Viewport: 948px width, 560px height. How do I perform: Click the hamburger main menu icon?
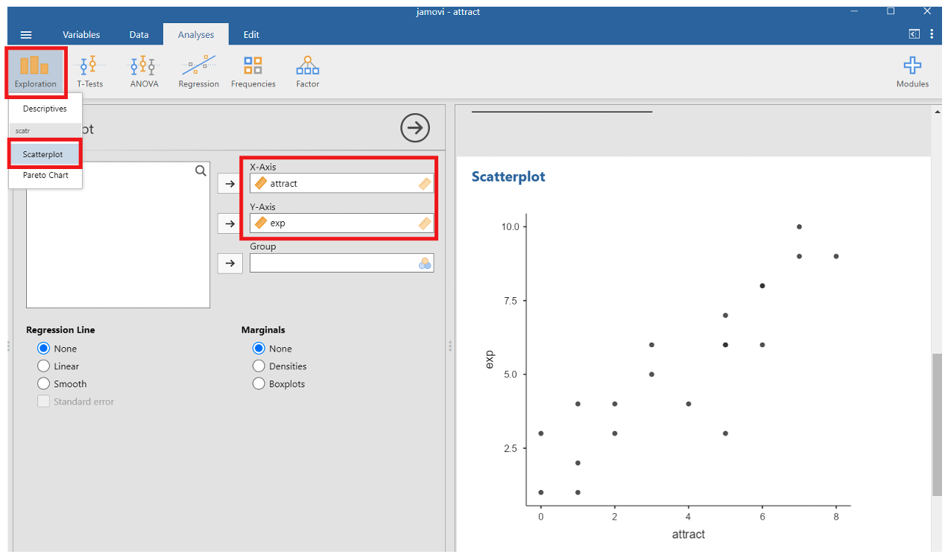coord(26,35)
